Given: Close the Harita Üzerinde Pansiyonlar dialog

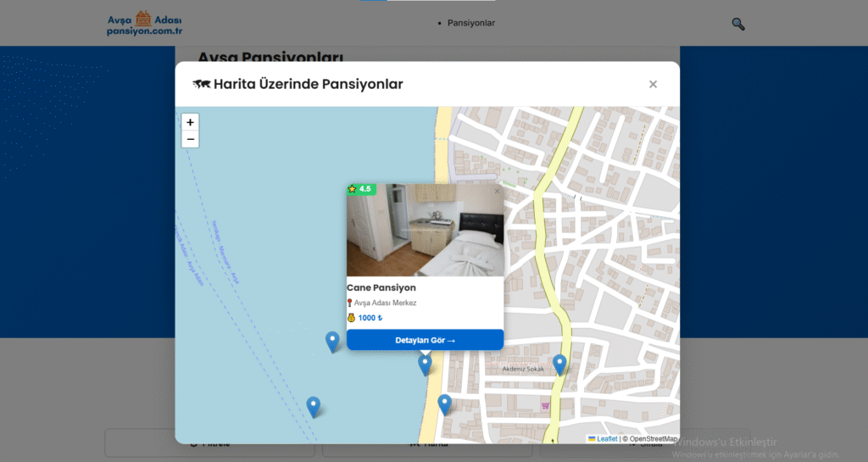Looking at the screenshot, I should click(653, 84).
